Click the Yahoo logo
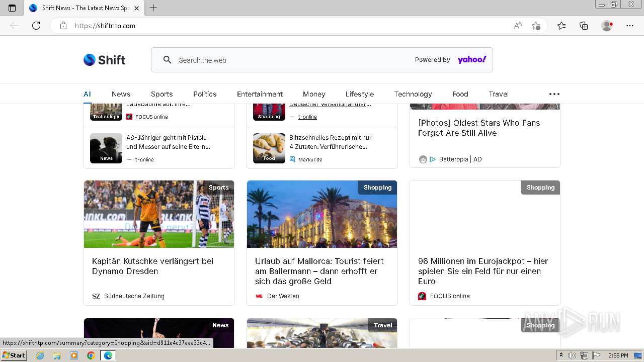 pos(472,59)
